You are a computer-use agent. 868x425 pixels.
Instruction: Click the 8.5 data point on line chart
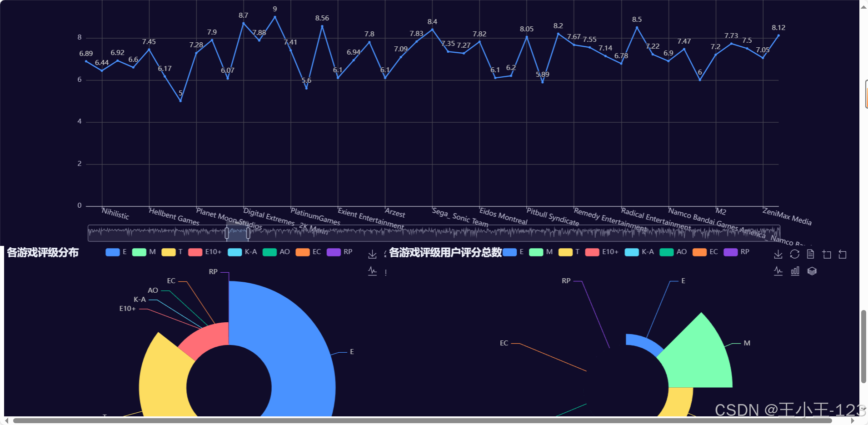(x=637, y=27)
